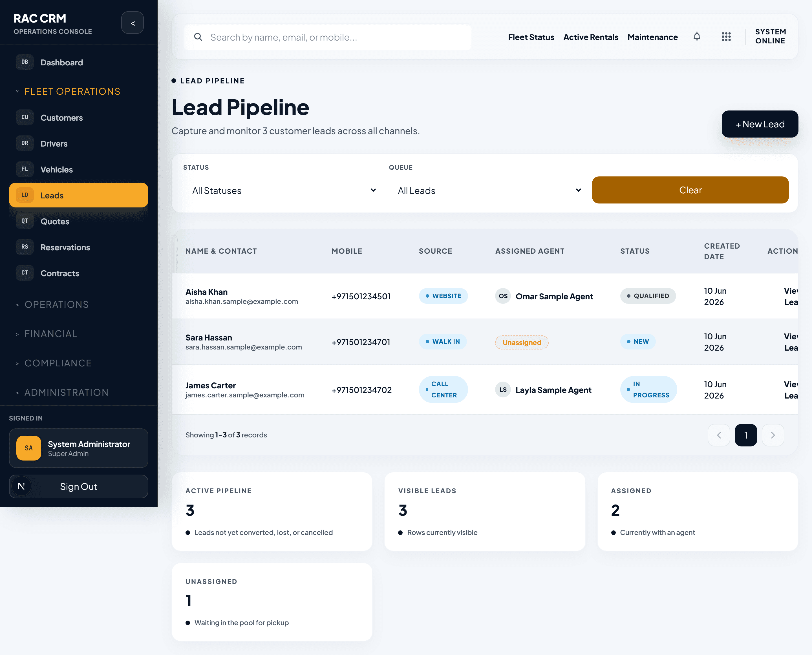
Task: Click the N logo beside Sign Out
Action: coord(21,486)
